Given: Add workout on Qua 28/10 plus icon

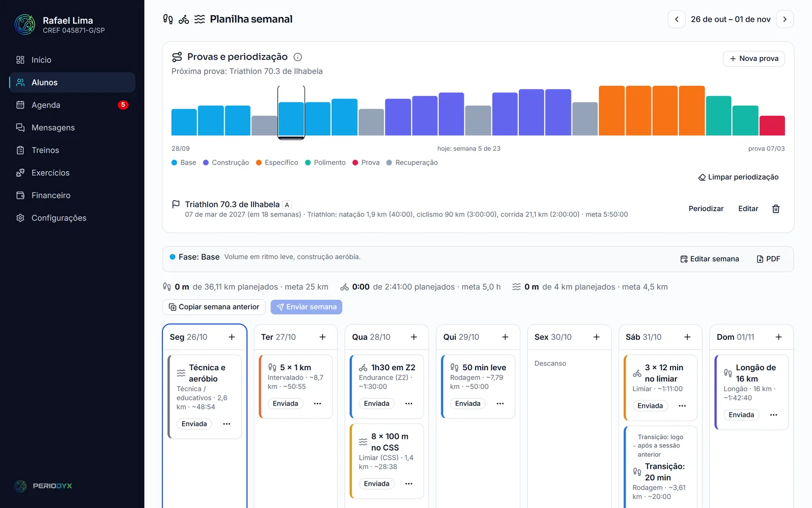Looking at the screenshot, I should 414,337.
